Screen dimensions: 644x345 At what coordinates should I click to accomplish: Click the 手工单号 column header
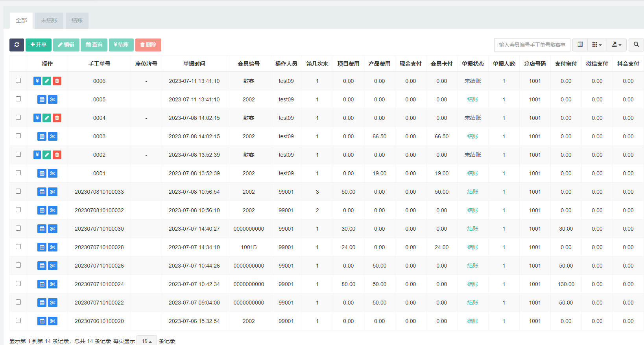99,64
